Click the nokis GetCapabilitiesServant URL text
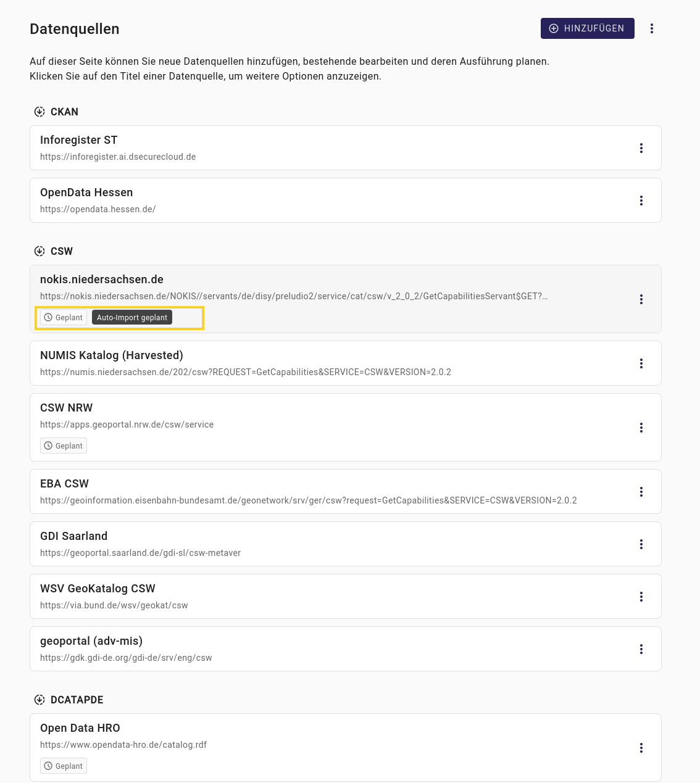The height and width of the screenshot is (783, 700). click(x=294, y=296)
